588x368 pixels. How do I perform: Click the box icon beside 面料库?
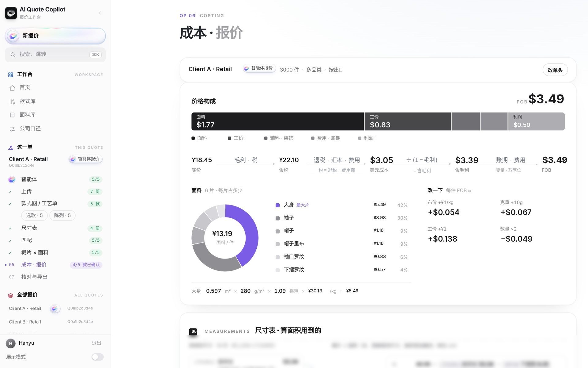(12, 115)
